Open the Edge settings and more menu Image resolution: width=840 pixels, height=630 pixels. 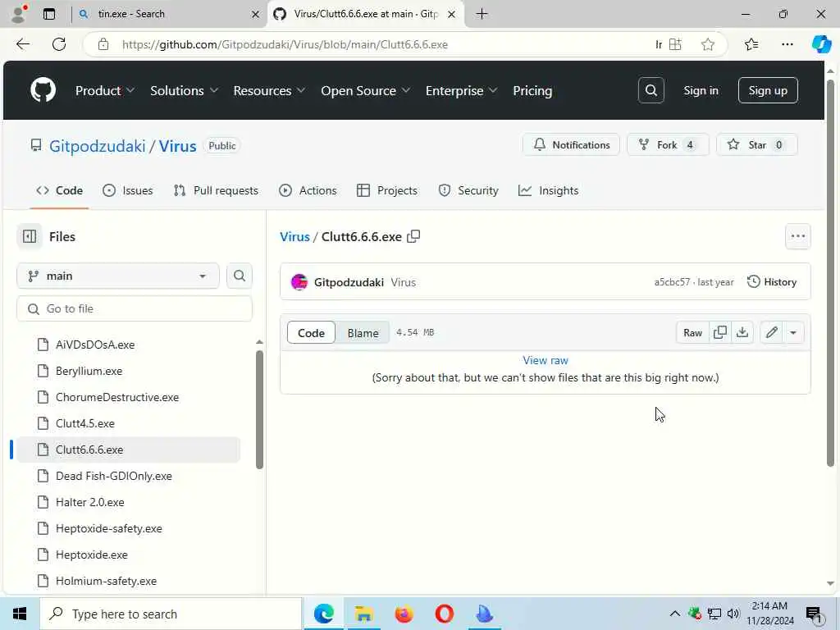pyautogui.click(x=787, y=44)
